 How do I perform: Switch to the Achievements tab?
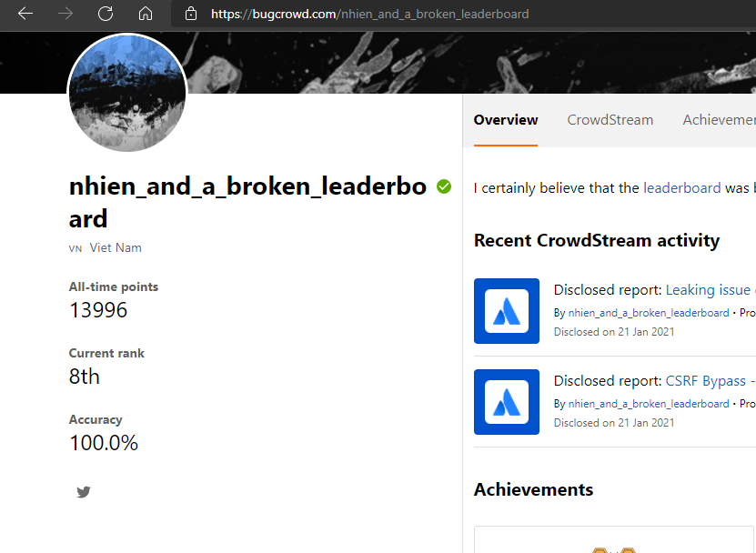[x=719, y=120]
